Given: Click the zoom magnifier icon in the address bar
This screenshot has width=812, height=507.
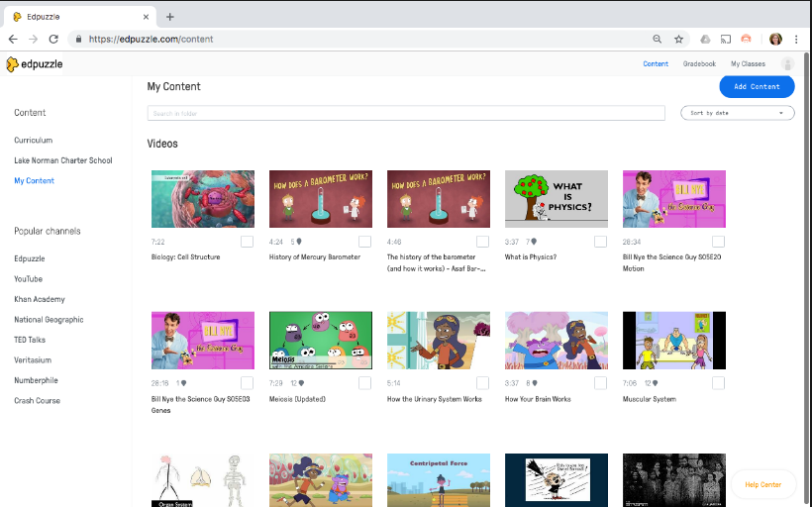Looking at the screenshot, I should click(x=657, y=40).
